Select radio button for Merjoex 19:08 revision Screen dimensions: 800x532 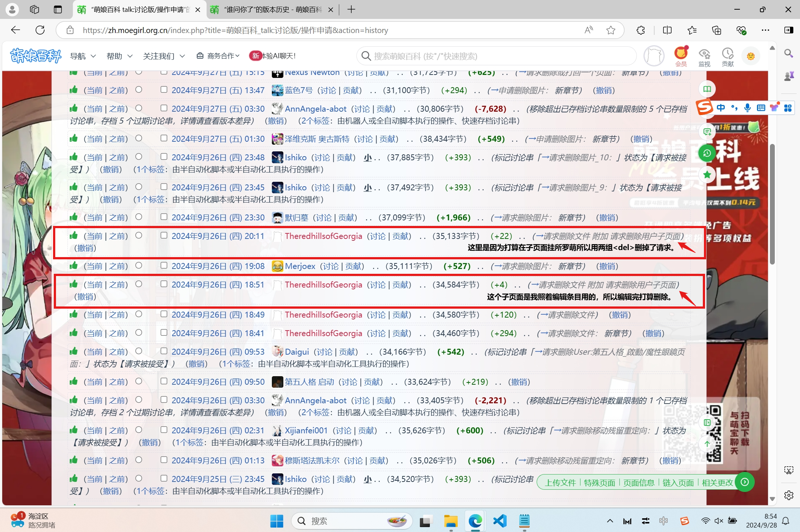click(139, 266)
